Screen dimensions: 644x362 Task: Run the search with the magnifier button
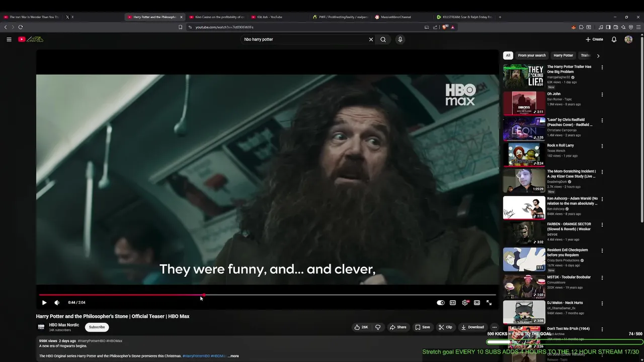coord(383,39)
